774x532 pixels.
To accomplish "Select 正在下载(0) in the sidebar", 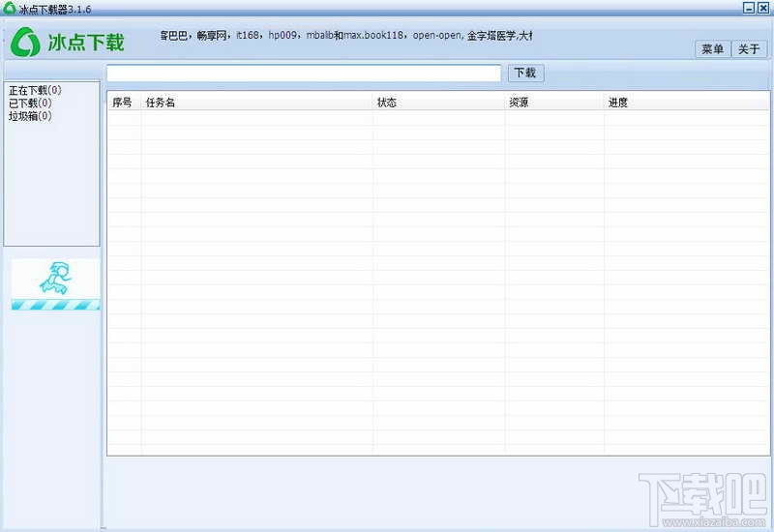I will tap(35, 90).
